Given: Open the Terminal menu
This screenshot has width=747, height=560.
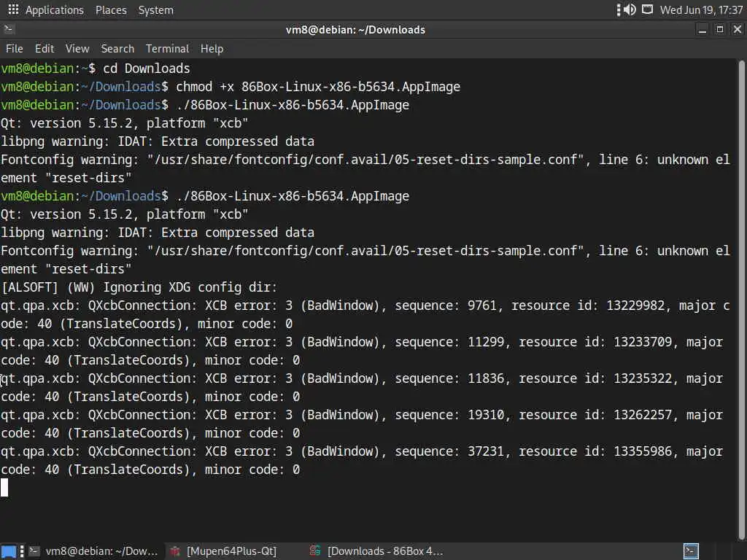Looking at the screenshot, I should [x=167, y=49].
